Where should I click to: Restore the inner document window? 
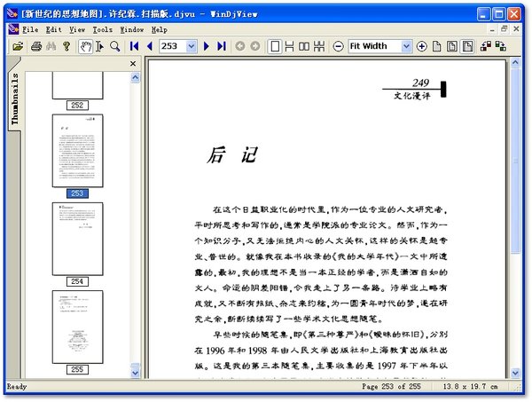pos(505,29)
